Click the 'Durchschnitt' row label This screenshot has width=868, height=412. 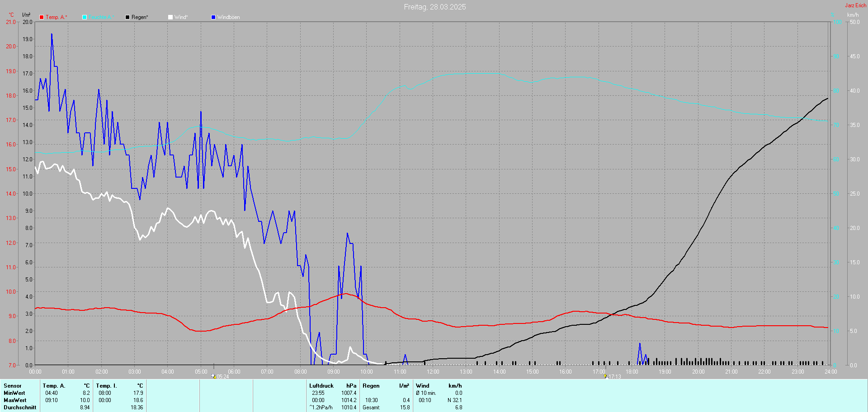20,407
